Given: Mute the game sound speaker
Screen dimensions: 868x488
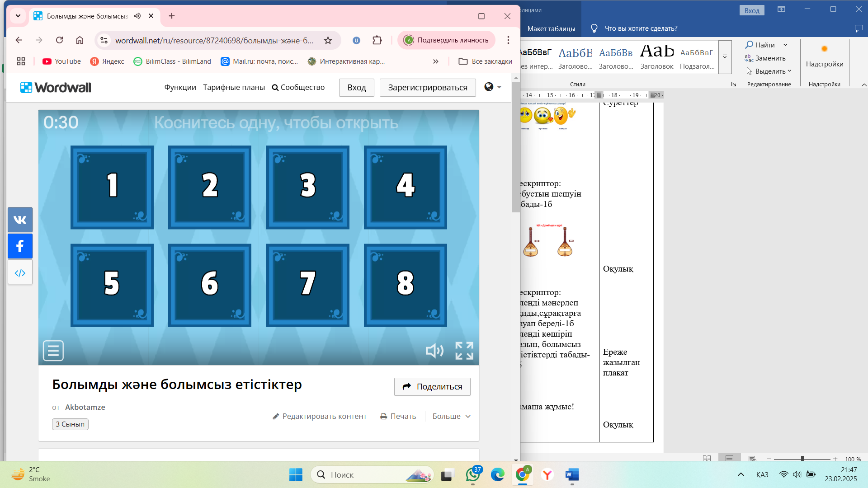Looking at the screenshot, I should [434, 351].
